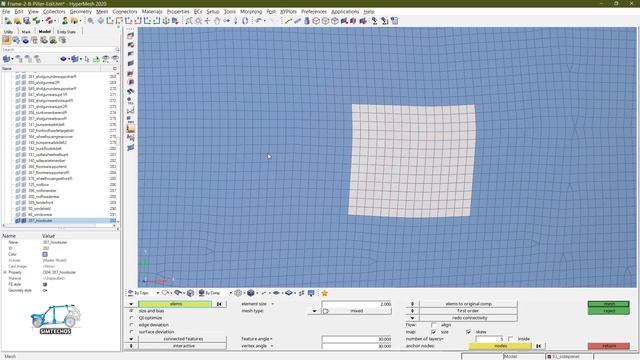
Task: Click the Color swatch in the properties table
Action: pyautogui.click(x=45, y=254)
